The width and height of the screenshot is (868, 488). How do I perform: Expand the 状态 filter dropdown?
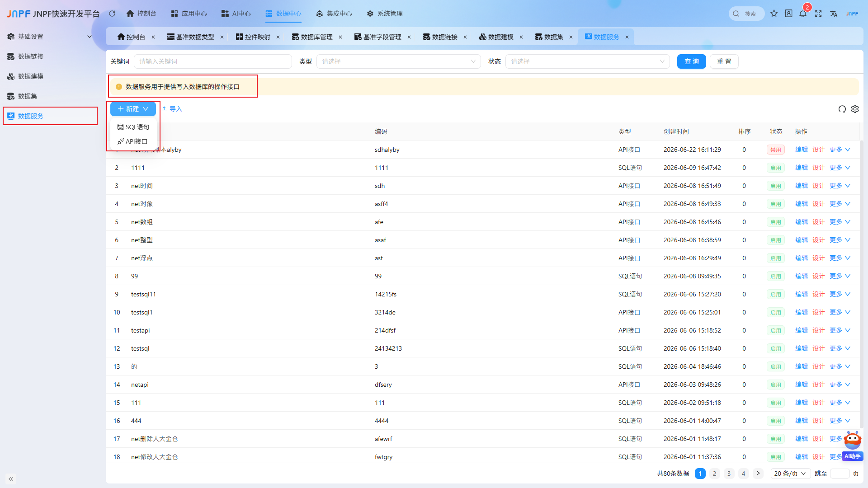[587, 61]
